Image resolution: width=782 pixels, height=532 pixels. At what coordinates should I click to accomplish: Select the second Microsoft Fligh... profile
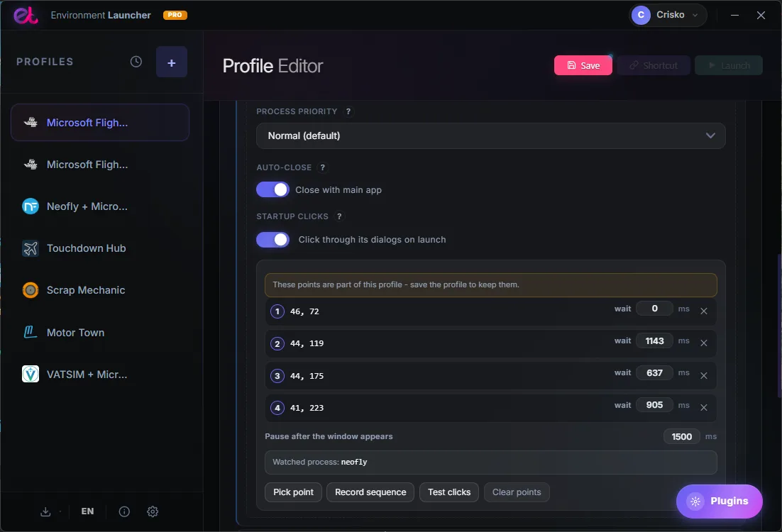click(100, 165)
